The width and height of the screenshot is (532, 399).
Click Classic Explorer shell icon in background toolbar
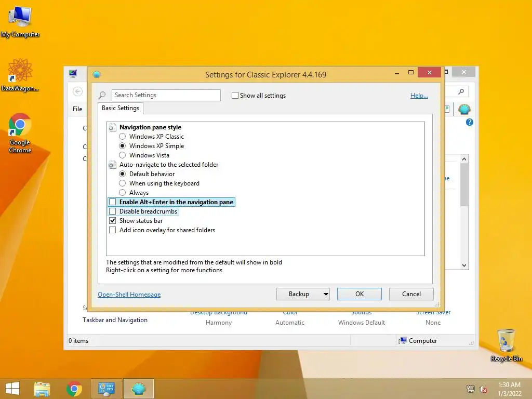click(464, 109)
